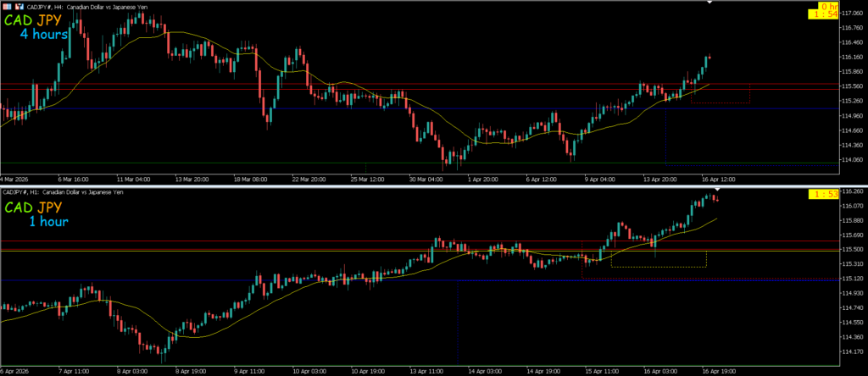Click the 116.160 price on H4 price scale
Screen dimensions: 868x376
tap(849, 57)
